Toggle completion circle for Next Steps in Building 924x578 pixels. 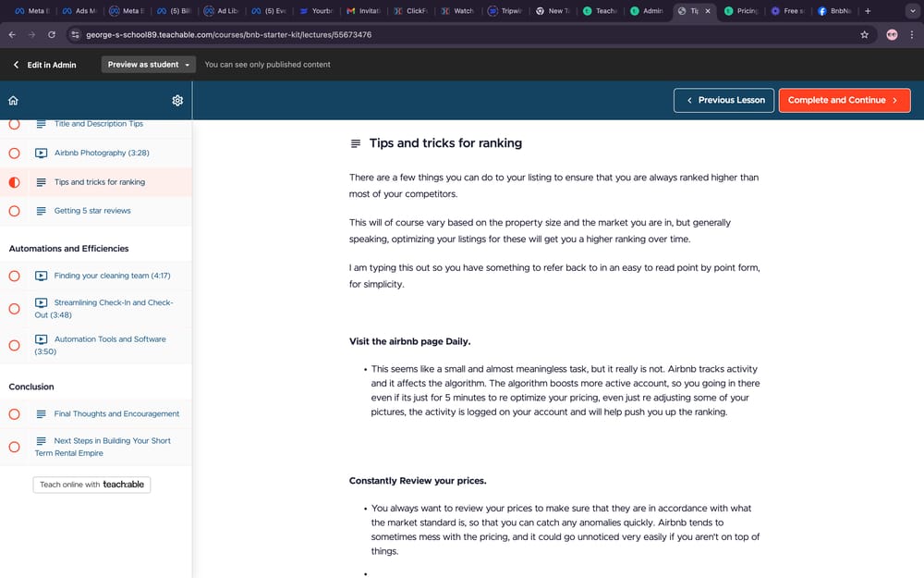click(14, 447)
